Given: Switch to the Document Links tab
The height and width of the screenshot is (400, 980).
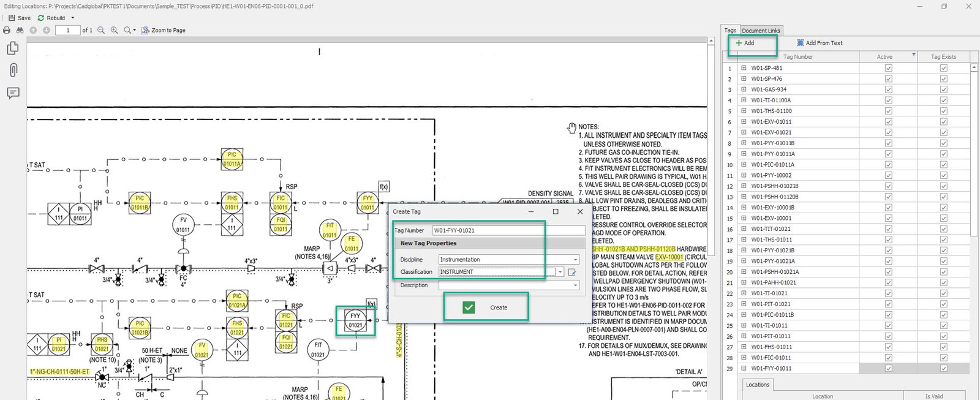Looking at the screenshot, I should click(761, 31).
